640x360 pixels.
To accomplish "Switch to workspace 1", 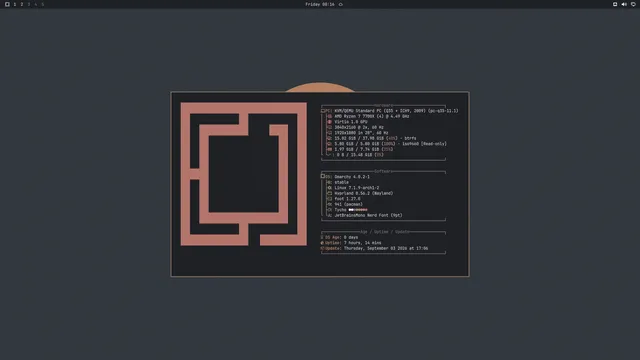I will click(15, 4).
